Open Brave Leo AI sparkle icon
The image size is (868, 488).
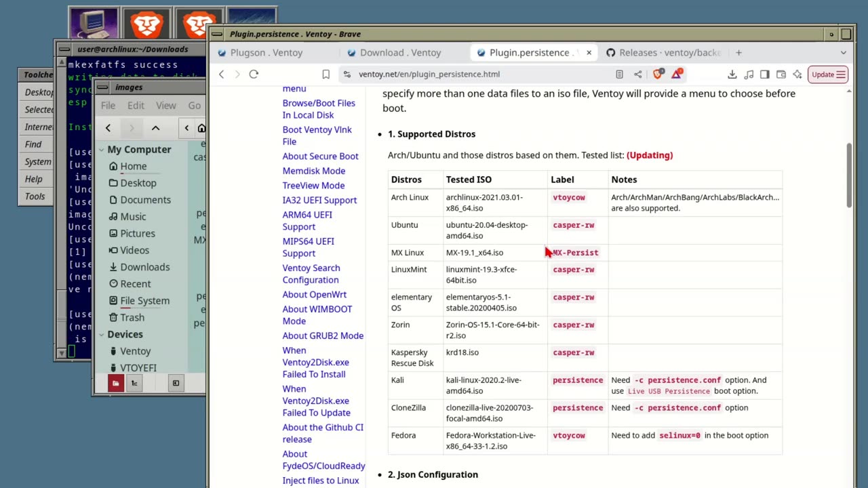(x=797, y=75)
